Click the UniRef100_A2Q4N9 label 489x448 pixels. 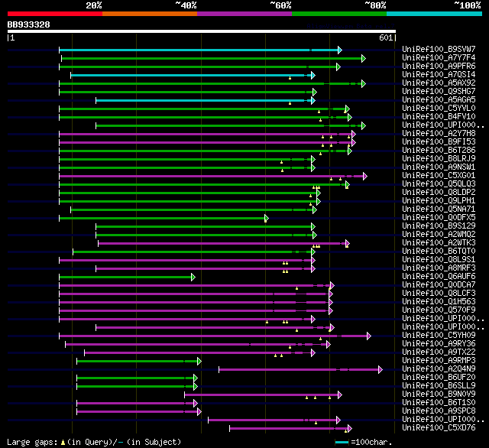(439, 369)
